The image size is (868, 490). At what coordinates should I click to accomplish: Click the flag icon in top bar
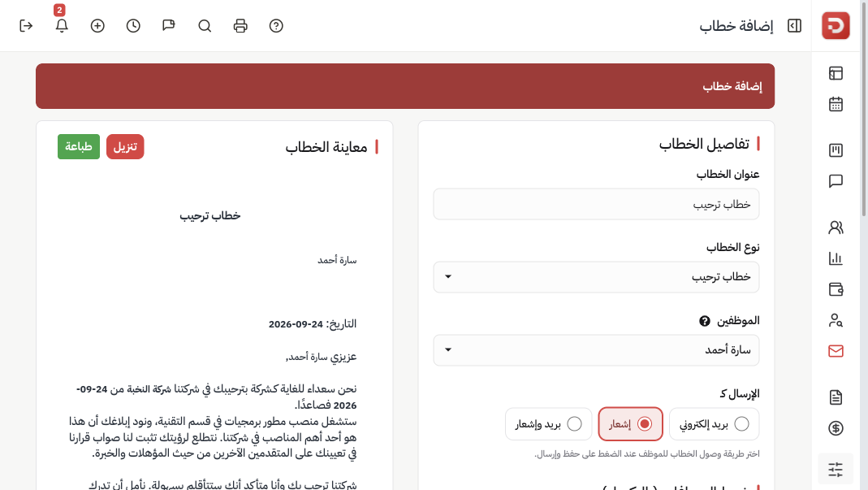(169, 25)
